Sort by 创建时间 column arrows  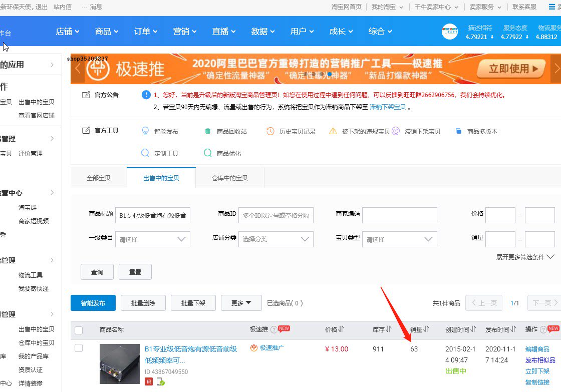coord(473,329)
